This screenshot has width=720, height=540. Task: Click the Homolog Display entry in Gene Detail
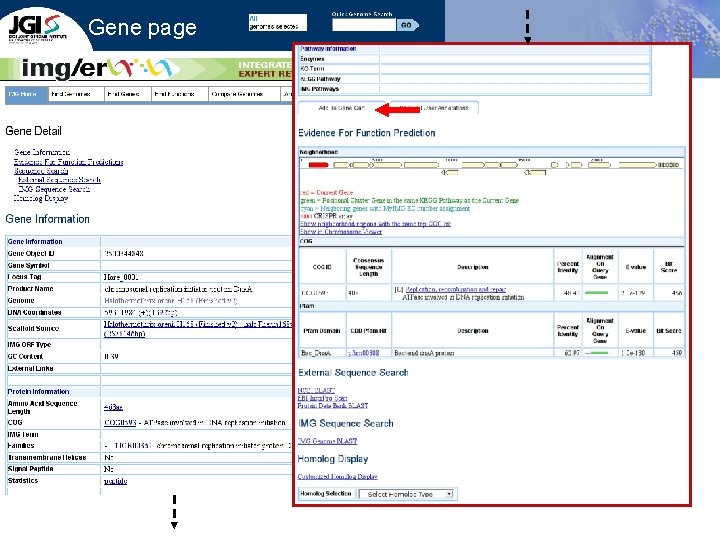pos(41,198)
